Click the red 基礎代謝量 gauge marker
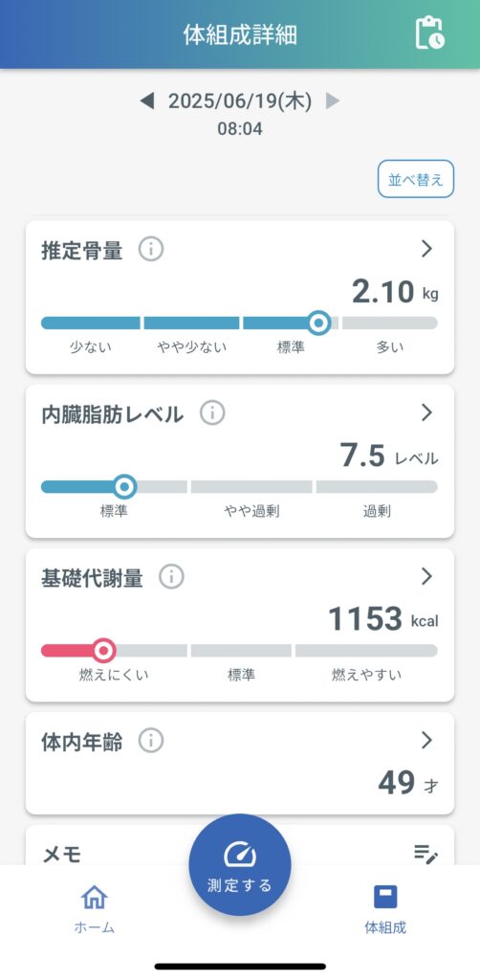This screenshot has height=980, width=480. (104, 651)
